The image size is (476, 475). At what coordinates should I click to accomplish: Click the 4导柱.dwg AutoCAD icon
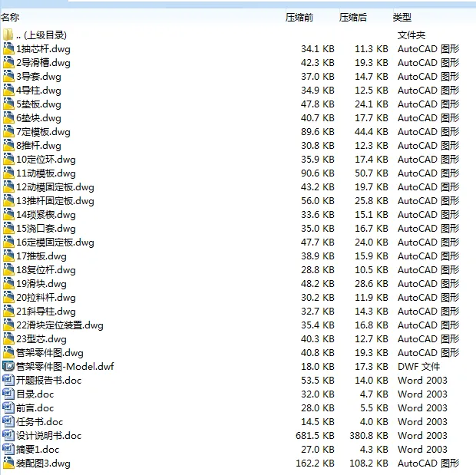pos(8,90)
